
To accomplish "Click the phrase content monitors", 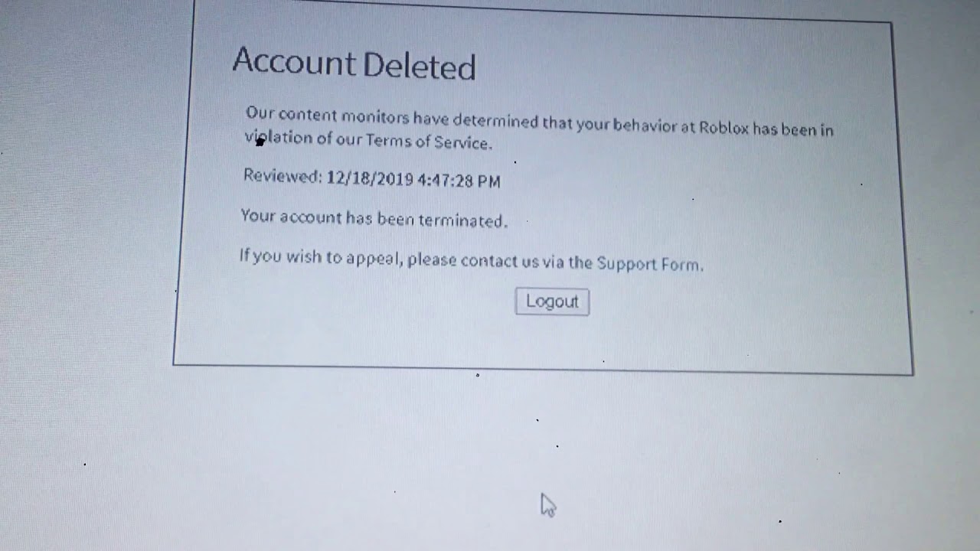I will tap(344, 116).
